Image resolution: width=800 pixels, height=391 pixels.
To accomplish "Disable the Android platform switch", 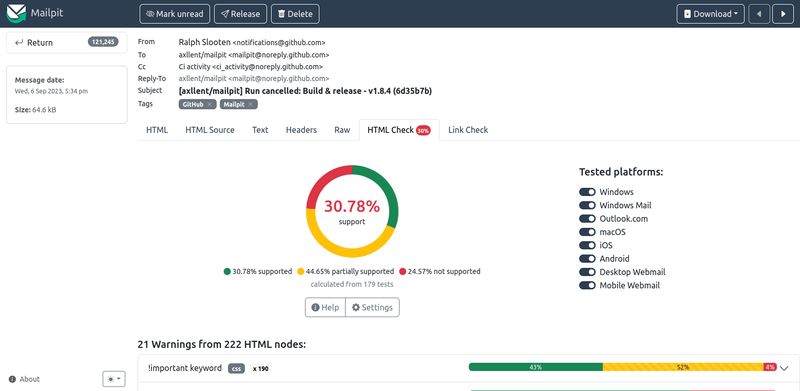I will [587, 259].
